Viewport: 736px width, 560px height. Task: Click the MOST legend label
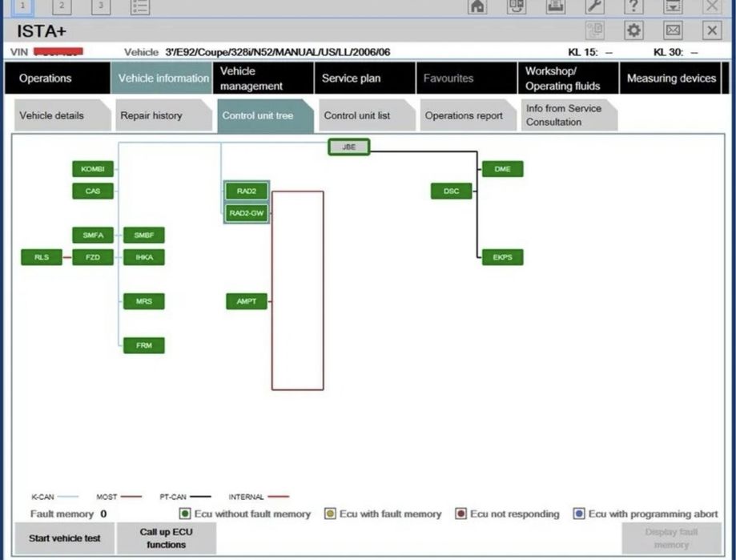tap(107, 497)
